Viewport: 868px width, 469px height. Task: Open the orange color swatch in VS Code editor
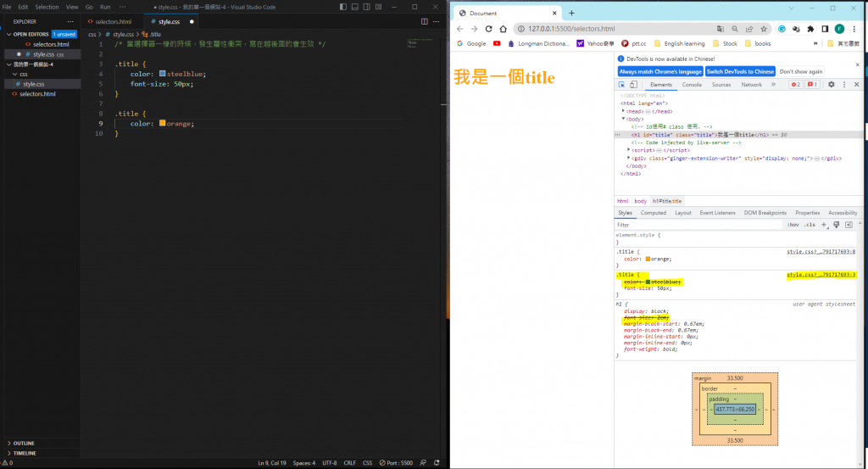coord(162,124)
